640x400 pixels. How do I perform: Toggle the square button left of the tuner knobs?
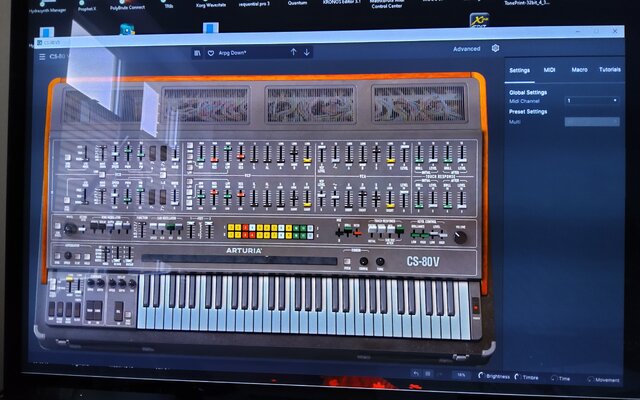(x=347, y=261)
